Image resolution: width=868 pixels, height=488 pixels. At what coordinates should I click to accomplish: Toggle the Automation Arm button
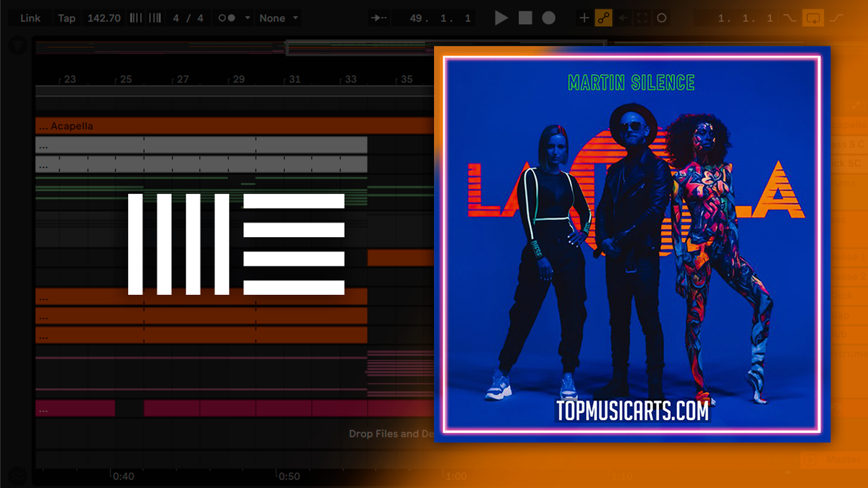[603, 18]
